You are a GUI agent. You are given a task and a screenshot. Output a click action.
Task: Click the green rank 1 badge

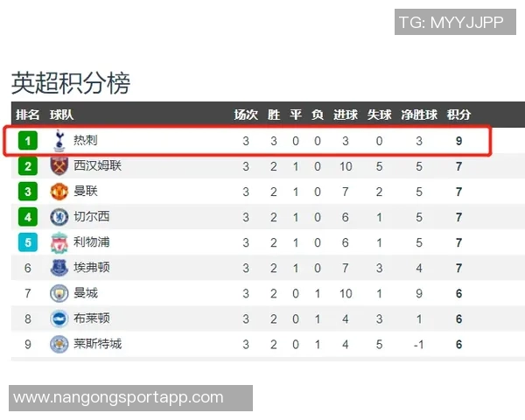(x=28, y=141)
